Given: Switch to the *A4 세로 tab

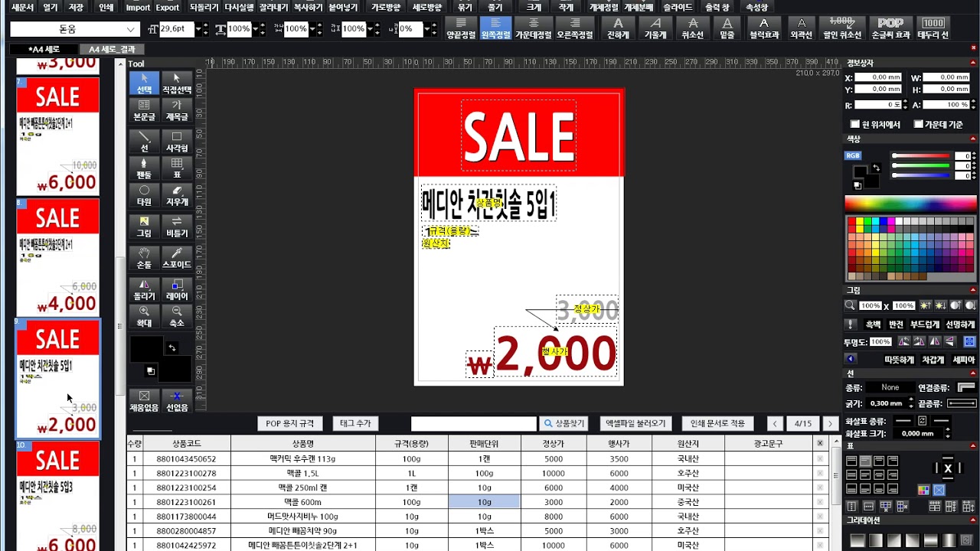Looking at the screenshot, I should [x=44, y=49].
